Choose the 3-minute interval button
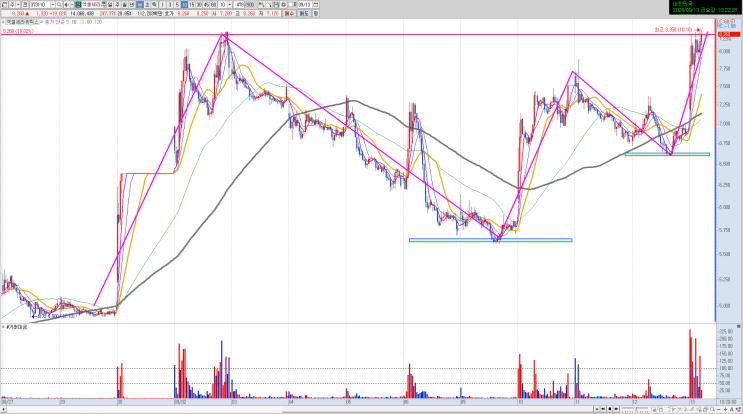743x414 pixels. point(170,4)
